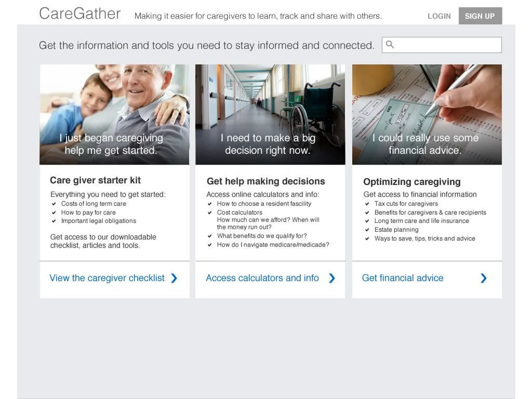Open the 'big decision right now' photo

pyautogui.click(x=270, y=115)
